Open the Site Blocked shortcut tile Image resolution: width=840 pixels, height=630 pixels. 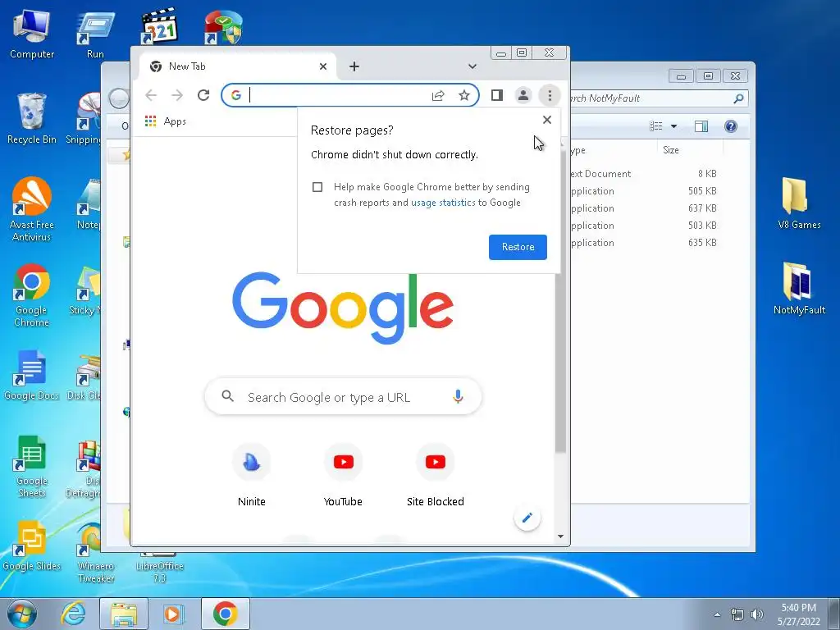(x=435, y=475)
